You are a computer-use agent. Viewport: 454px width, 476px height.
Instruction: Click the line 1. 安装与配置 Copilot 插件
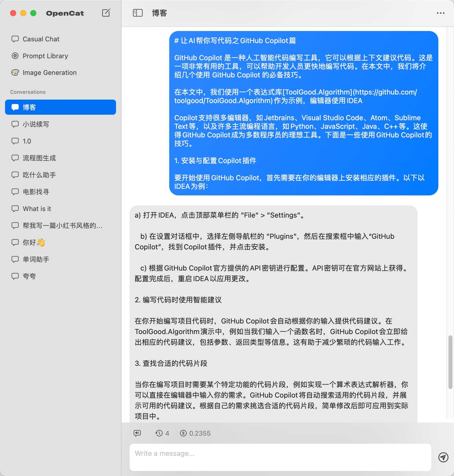215,161
